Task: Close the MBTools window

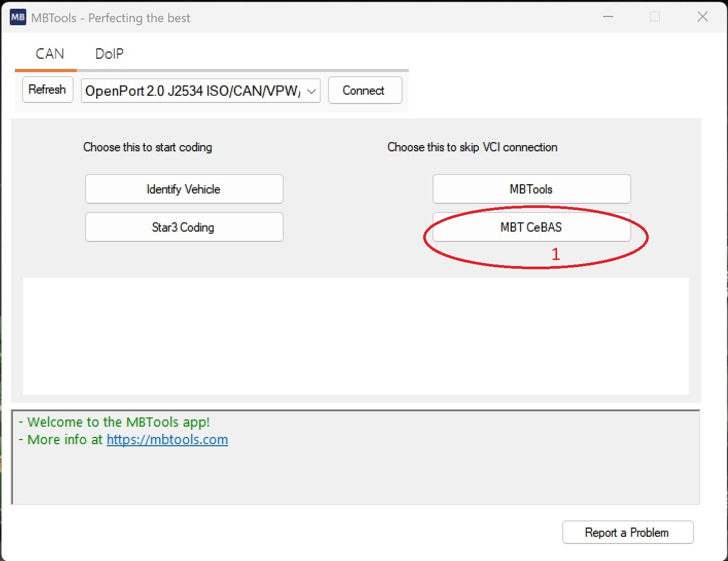Action: click(702, 17)
